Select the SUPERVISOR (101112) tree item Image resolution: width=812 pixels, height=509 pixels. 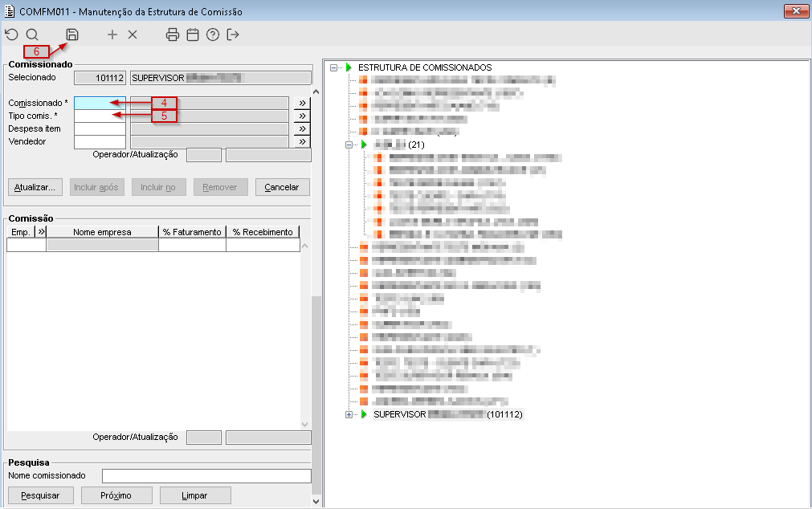(448, 414)
